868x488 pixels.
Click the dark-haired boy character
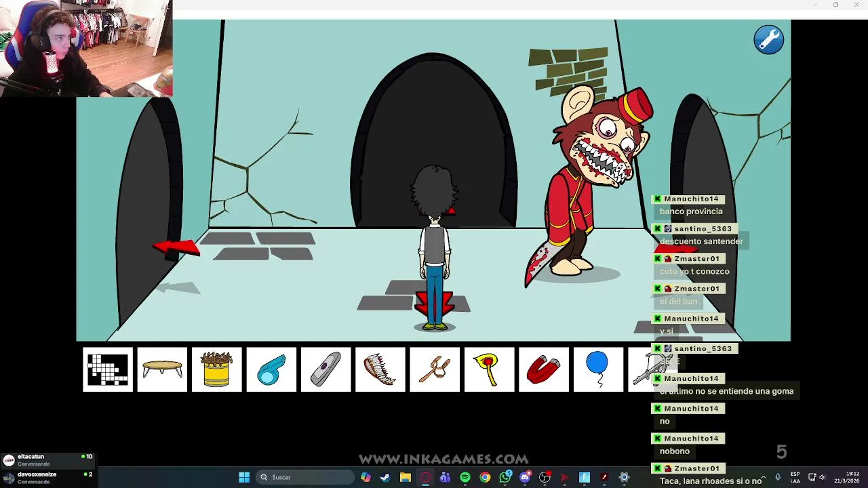click(x=434, y=247)
